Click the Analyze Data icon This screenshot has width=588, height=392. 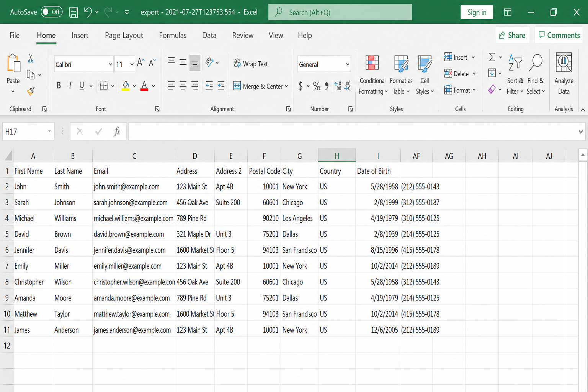[563, 62]
